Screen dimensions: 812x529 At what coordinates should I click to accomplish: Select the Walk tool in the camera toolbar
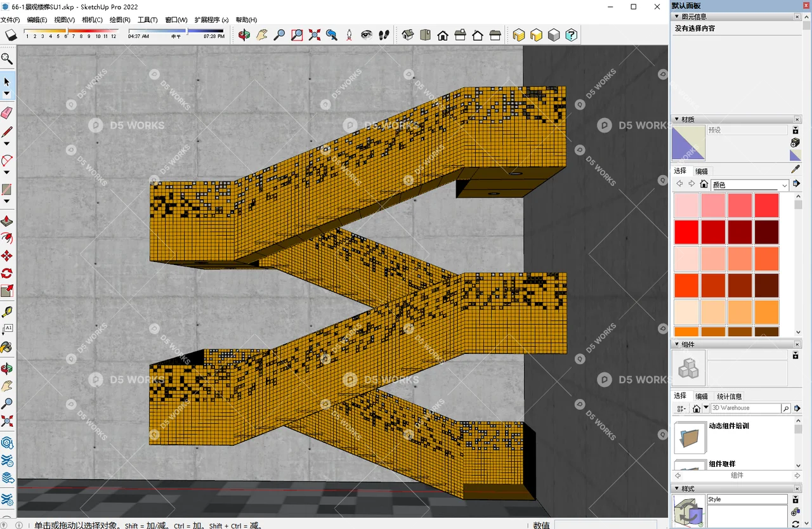[x=383, y=35]
